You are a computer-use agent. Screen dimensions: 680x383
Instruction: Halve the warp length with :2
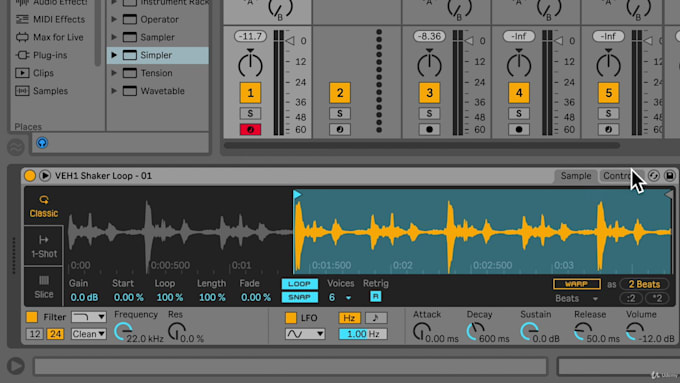tap(631, 298)
